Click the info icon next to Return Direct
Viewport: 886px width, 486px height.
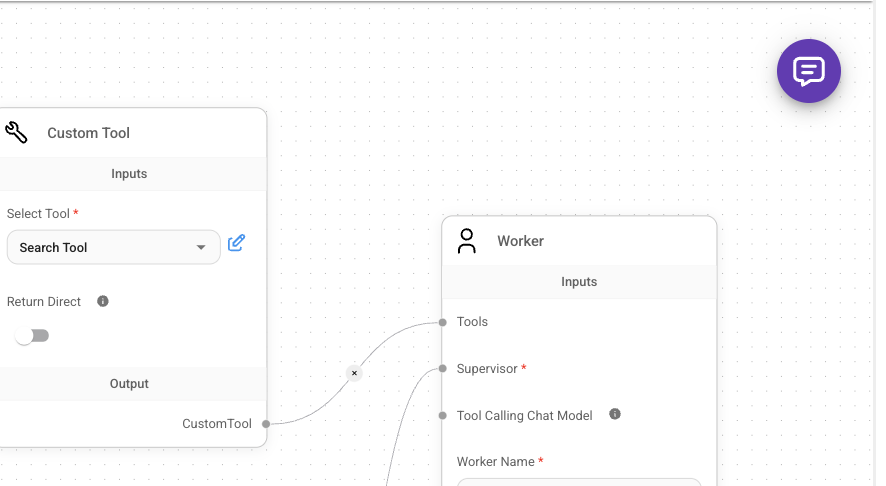coord(102,301)
